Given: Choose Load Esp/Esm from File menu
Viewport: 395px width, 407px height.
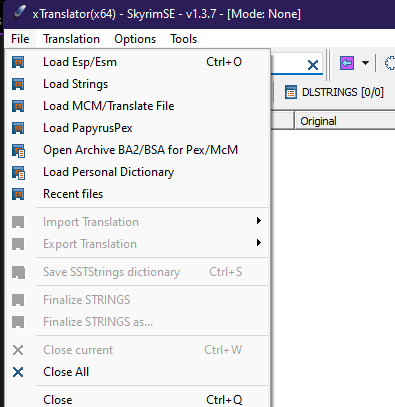Looking at the screenshot, I should [137, 62].
